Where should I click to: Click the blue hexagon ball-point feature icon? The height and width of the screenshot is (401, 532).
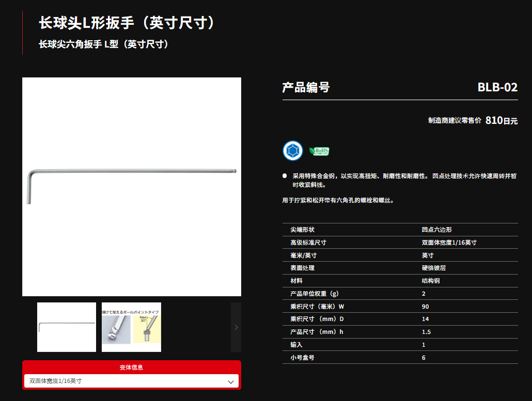[293, 151]
